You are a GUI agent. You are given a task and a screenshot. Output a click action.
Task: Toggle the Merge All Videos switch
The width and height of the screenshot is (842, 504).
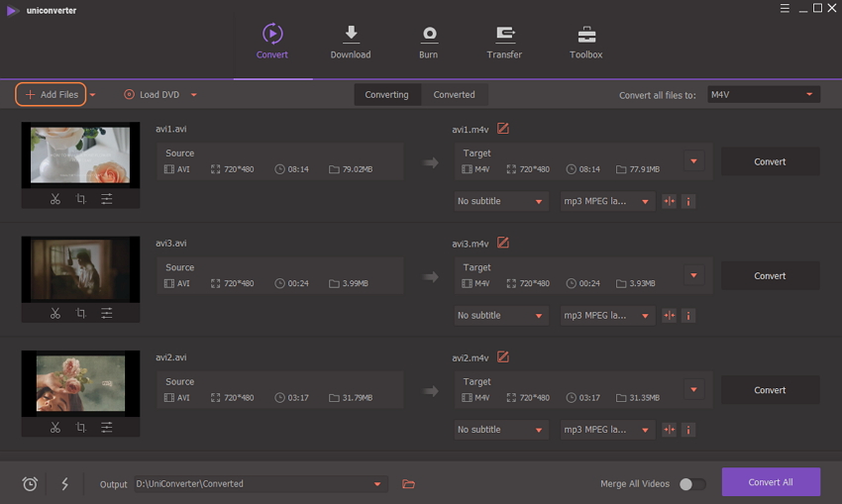tap(692, 484)
